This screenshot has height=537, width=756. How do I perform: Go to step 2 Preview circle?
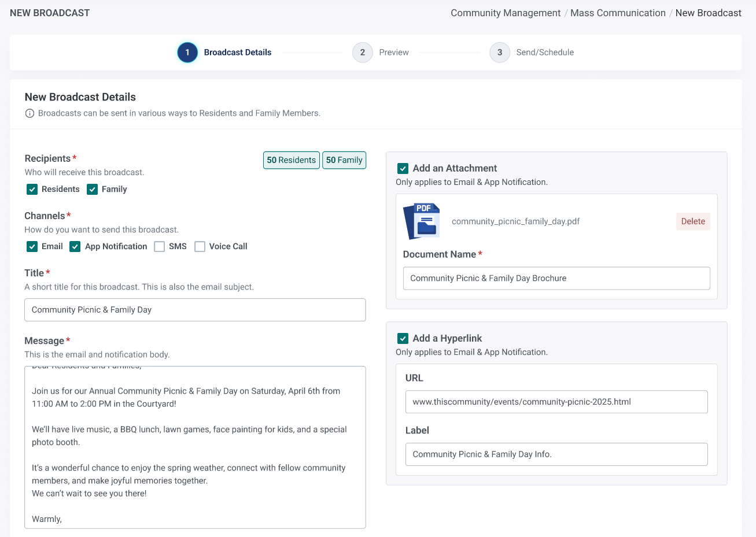point(363,53)
